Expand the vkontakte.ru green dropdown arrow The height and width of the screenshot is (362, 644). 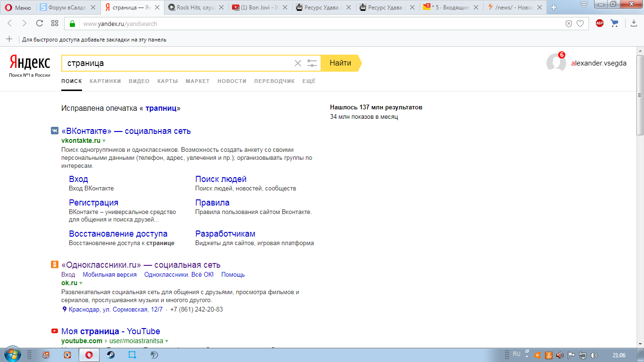tap(104, 141)
